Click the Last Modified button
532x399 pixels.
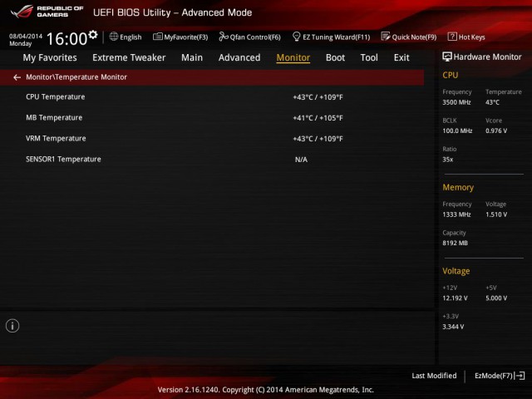coord(434,376)
